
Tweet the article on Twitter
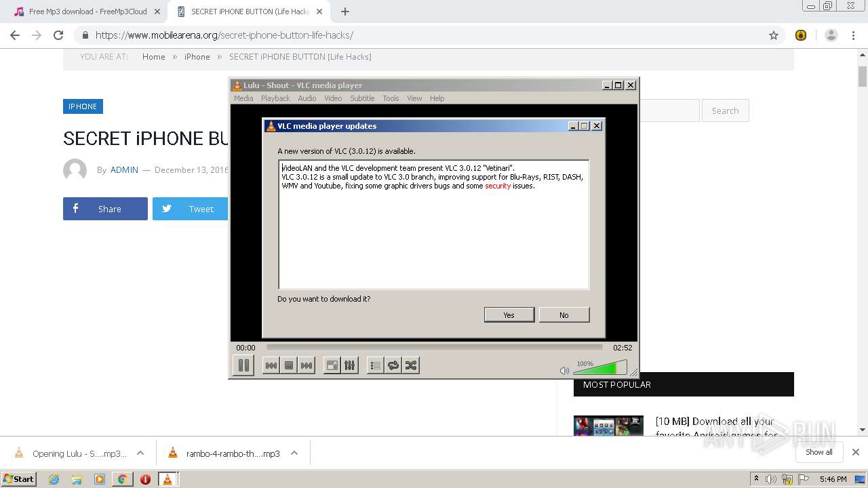191,209
